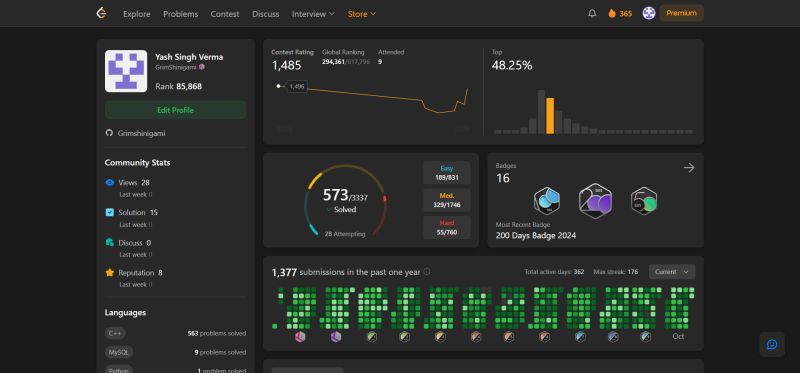Click the 563 problems solved text

[x=217, y=333]
